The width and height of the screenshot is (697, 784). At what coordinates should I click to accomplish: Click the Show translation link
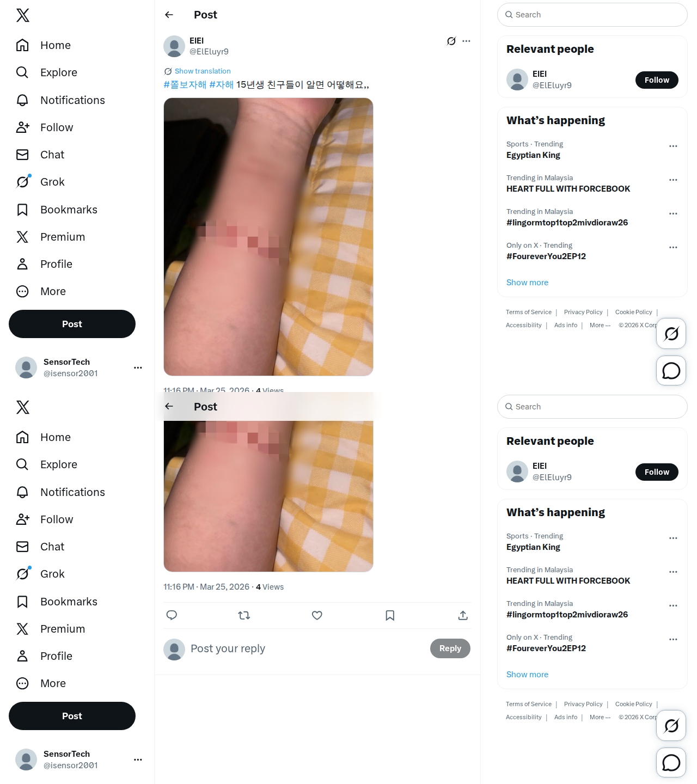203,71
